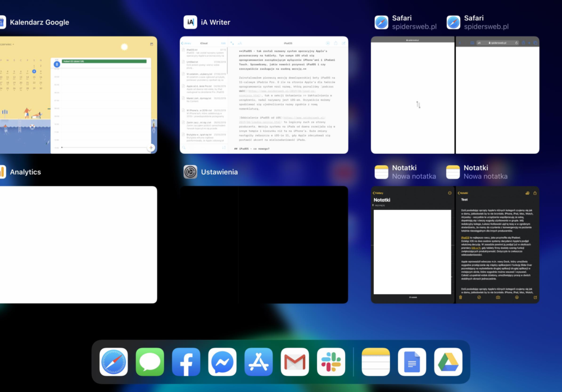Tap the "Kalendarz Google" app label
The height and width of the screenshot is (392, 562).
click(39, 22)
